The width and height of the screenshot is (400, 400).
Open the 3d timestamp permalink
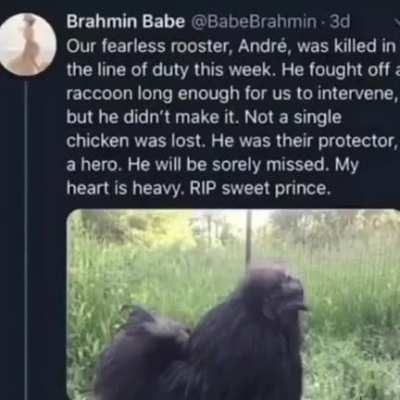[339, 22]
